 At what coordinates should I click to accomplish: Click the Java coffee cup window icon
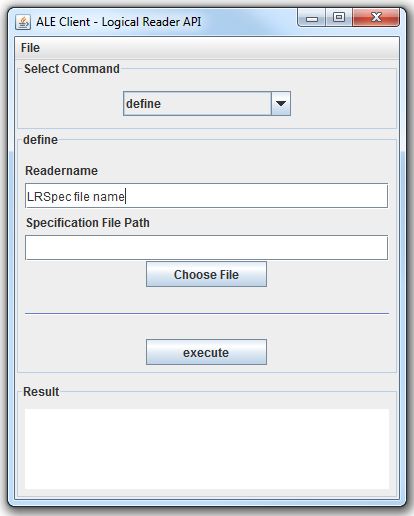coord(23,22)
